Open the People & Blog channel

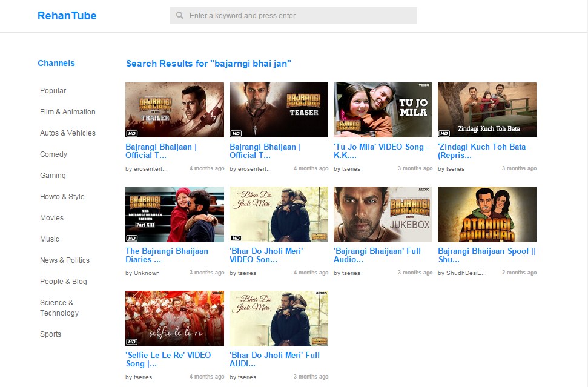(x=64, y=281)
